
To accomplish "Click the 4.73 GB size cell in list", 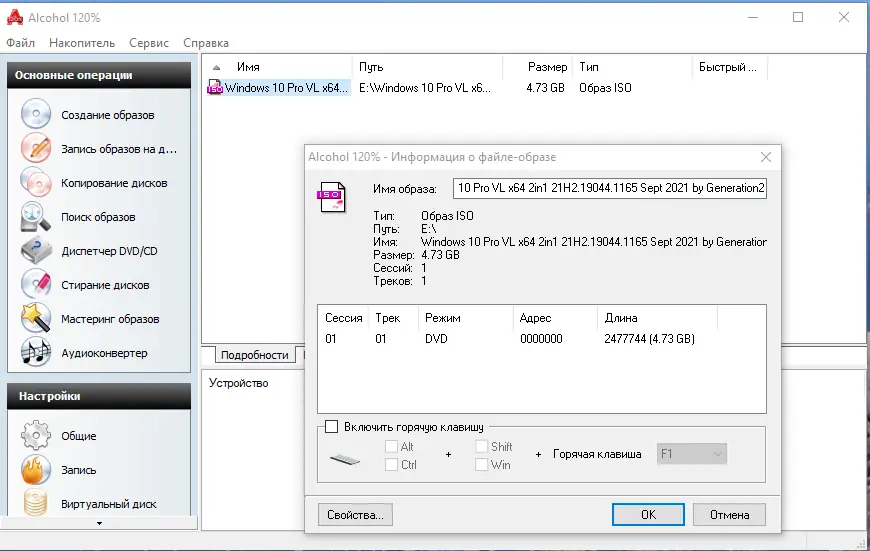I will (x=545, y=88).
